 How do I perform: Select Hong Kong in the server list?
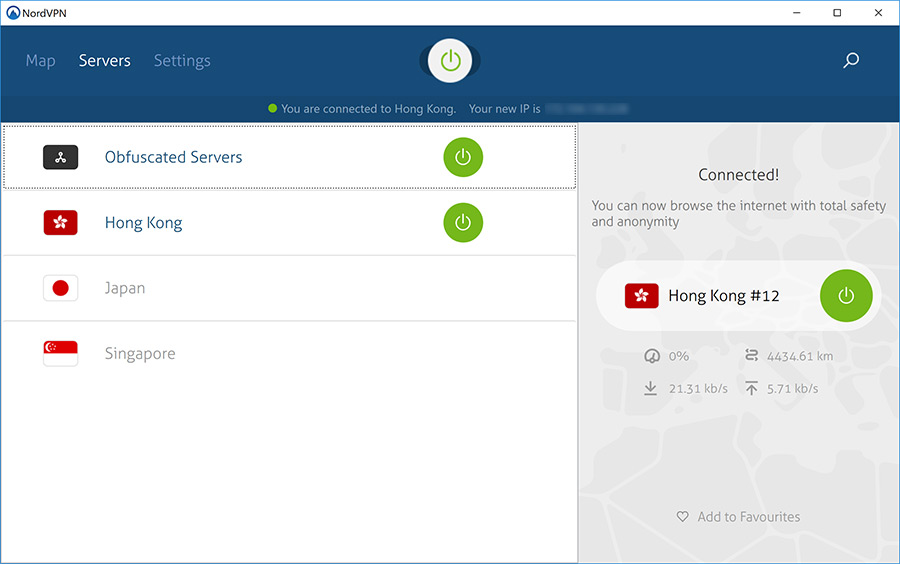point(143,223)
